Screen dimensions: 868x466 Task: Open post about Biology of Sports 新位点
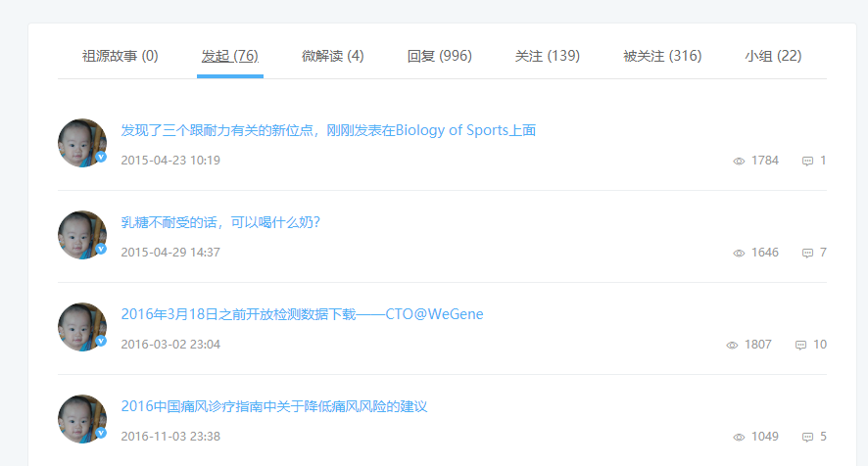coord(328,130)
